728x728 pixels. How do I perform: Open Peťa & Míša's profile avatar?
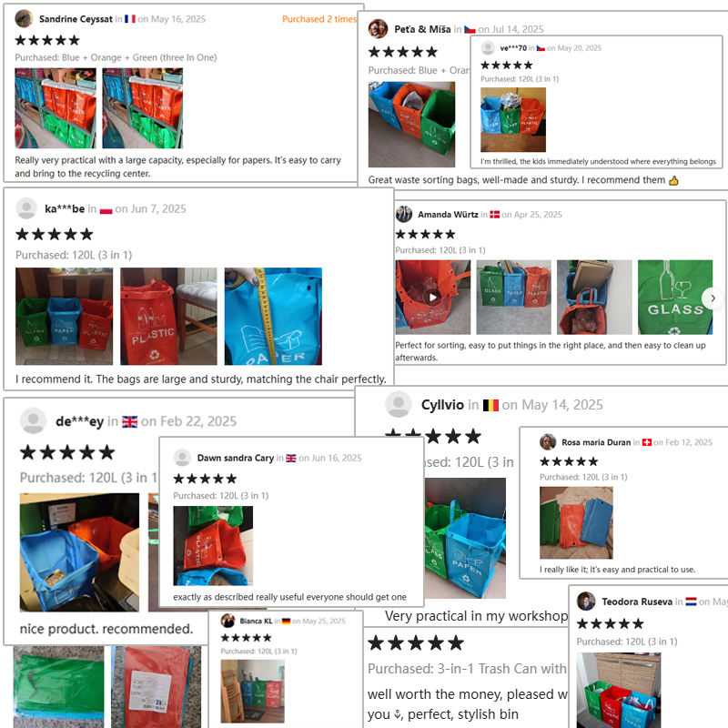tap(378, 29)
